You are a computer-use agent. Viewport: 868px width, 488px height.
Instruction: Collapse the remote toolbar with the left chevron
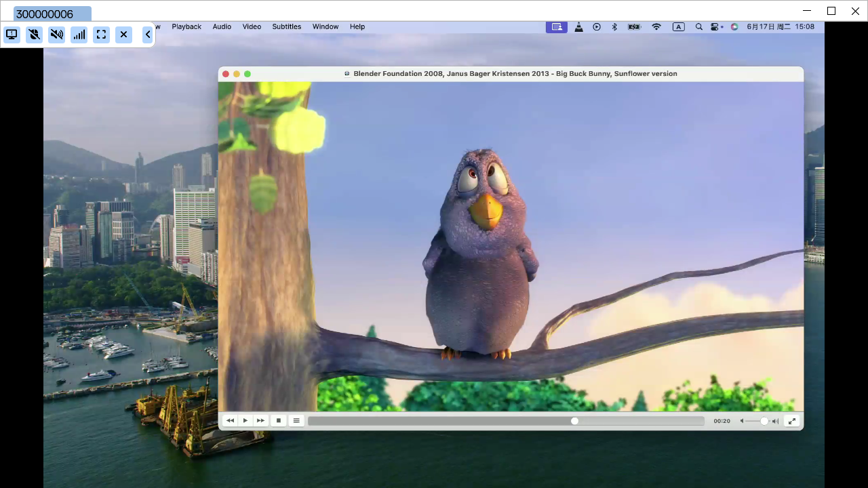point(147,35)
